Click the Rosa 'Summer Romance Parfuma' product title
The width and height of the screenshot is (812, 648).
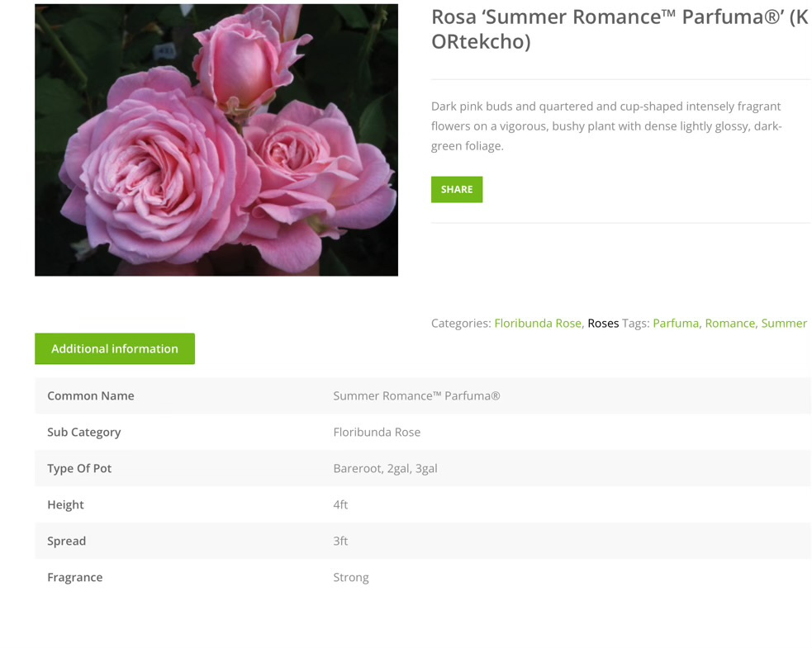coord(619,30)
